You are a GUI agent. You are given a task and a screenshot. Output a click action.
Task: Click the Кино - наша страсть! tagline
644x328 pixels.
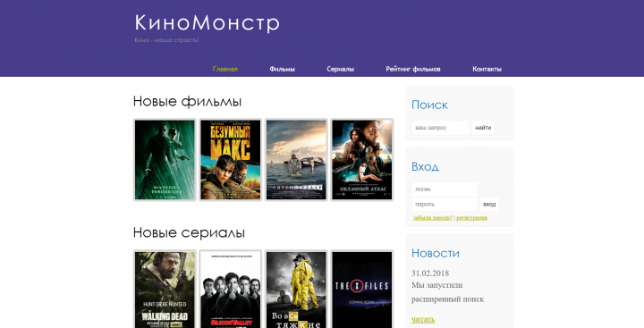166,40
